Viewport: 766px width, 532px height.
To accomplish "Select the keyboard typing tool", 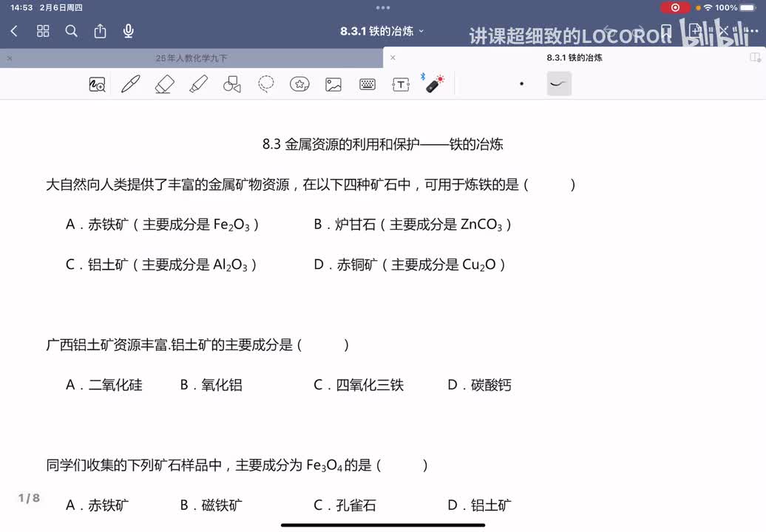I will pos(367,84).
